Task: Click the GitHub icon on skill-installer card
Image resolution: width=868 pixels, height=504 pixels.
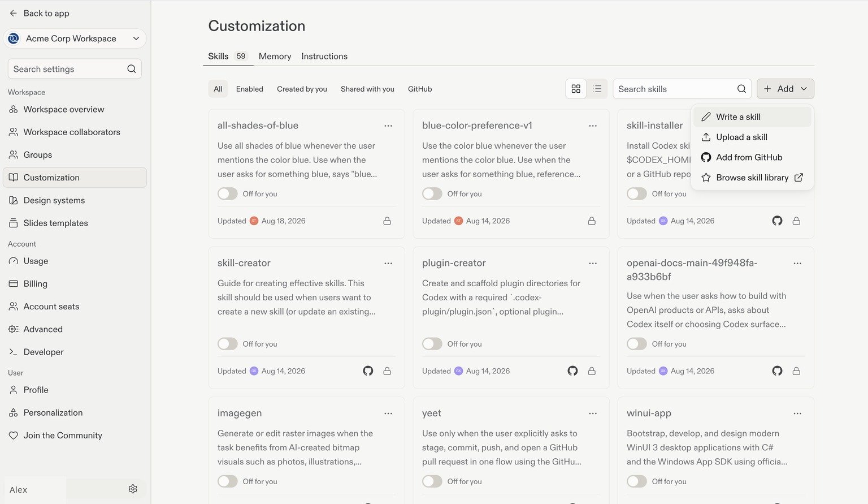Action: point(778,221)
